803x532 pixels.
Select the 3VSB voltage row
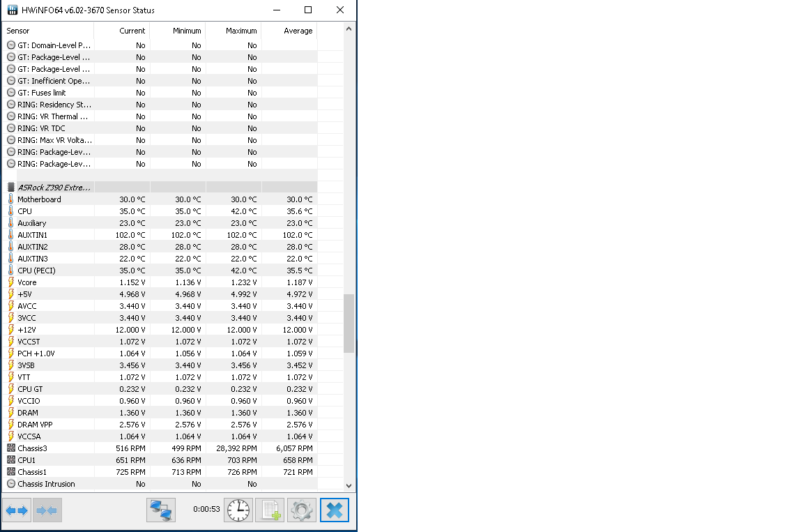160,365
